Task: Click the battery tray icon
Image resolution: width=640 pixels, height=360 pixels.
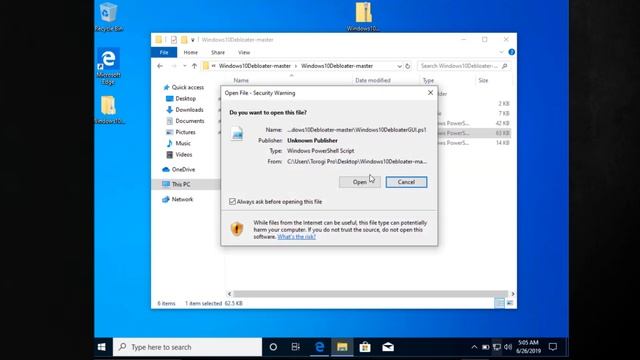Action: point(485,347)
